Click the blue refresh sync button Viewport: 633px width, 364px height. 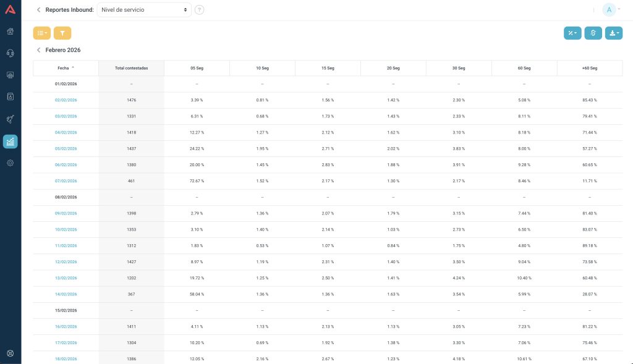[593, 33]
